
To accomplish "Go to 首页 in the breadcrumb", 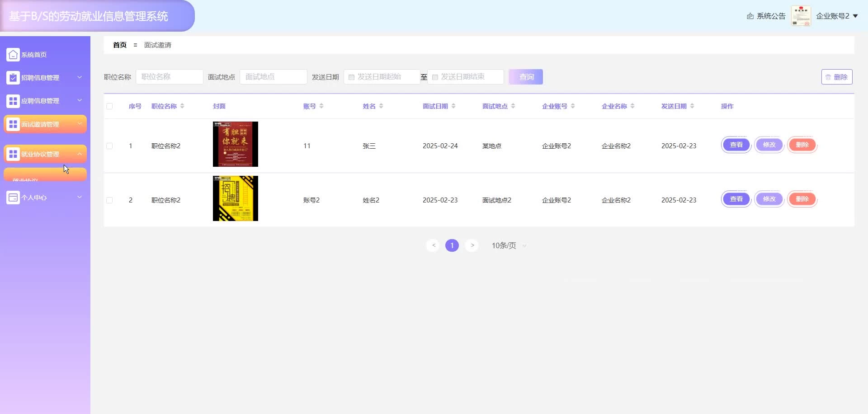I will coord(120,45).
